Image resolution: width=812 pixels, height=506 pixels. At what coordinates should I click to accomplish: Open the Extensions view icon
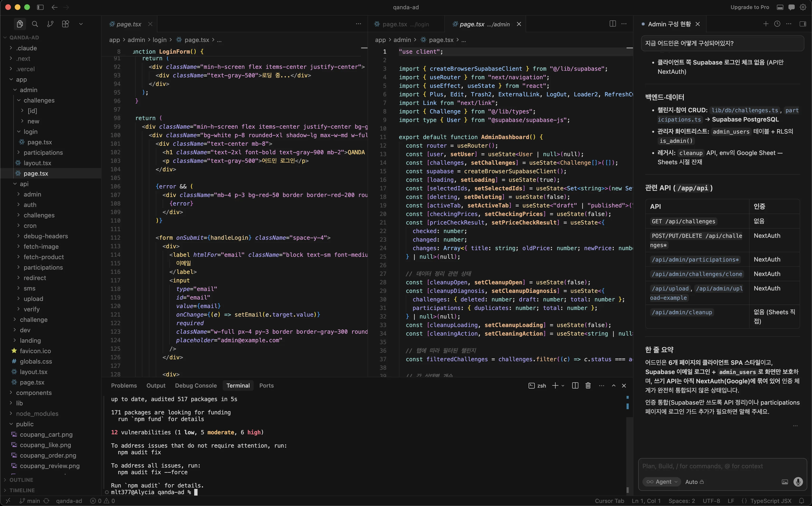[66, 24]
